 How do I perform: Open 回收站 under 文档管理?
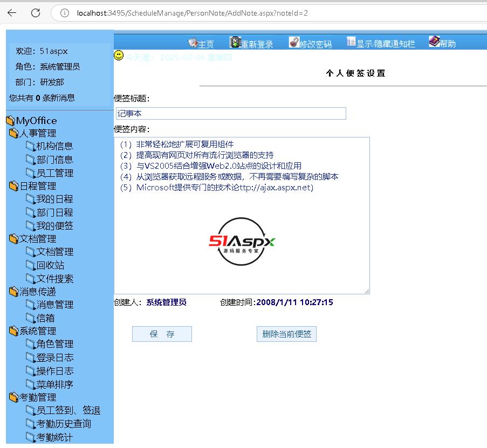[x=50, y=265]
